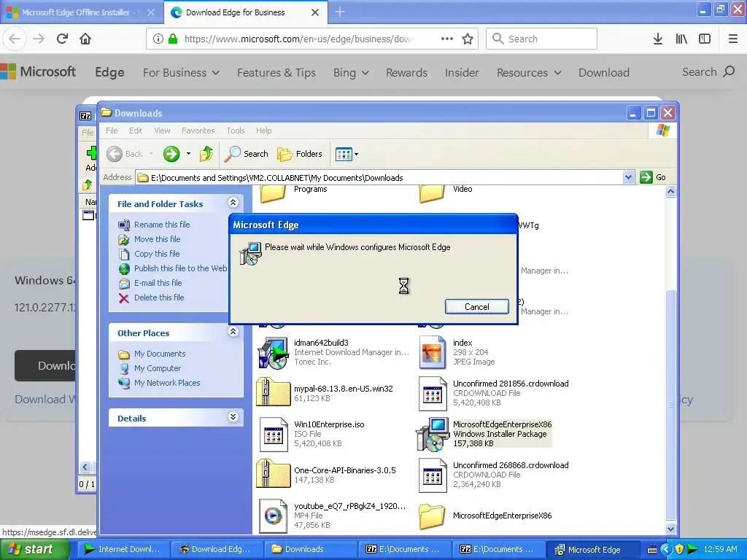Click the Download link in Microsoft site nav
747x560 pixels.
(x=603, y=72)
